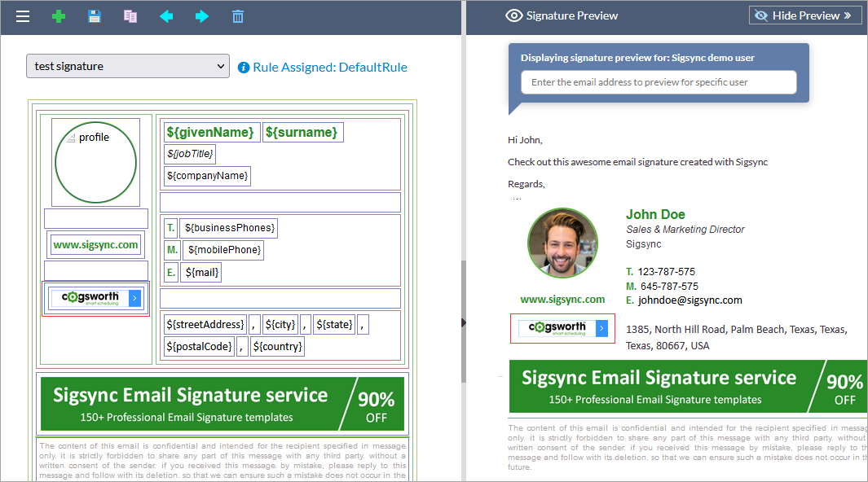Click www.sigsync.com link in preview
868x482 pixels.
pyautogui.click(x=562, y=299)
